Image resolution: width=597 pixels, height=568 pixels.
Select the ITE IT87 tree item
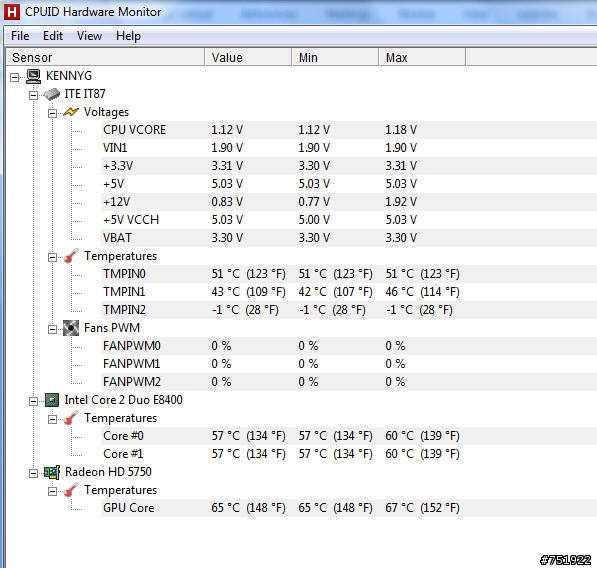(85, 94)
